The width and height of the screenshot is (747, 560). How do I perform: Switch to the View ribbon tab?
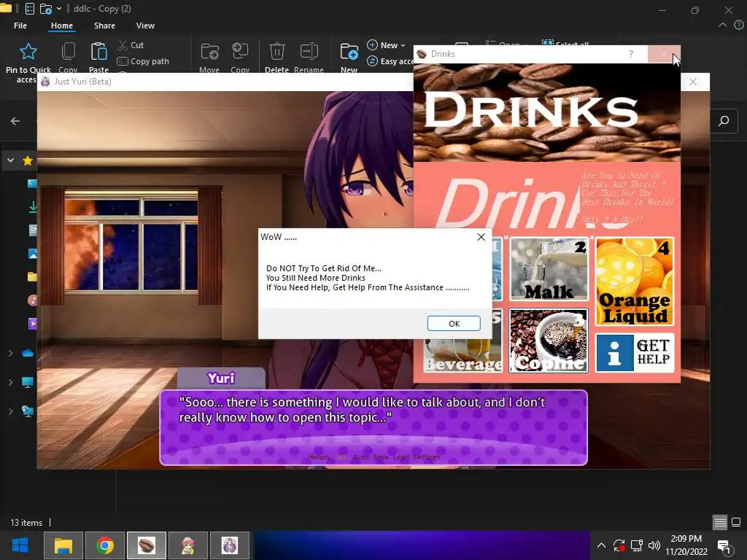coord(145,26)
